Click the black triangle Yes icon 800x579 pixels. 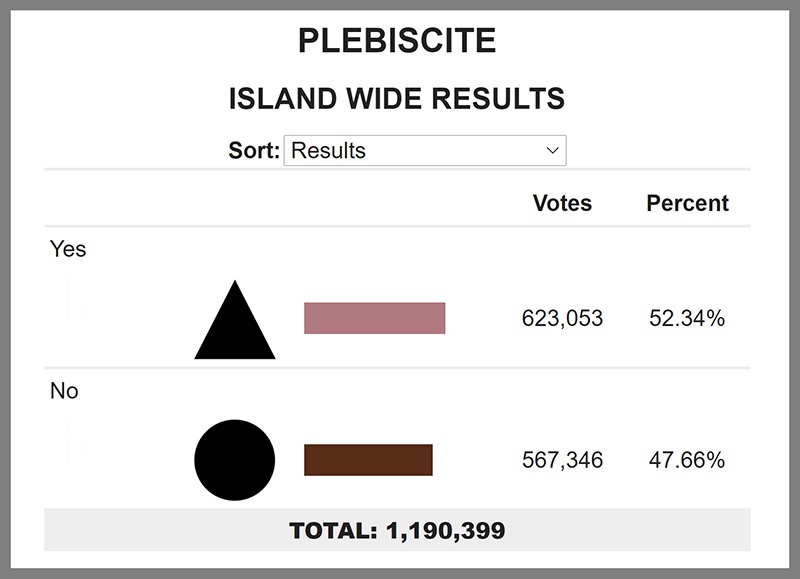[235, 319]
